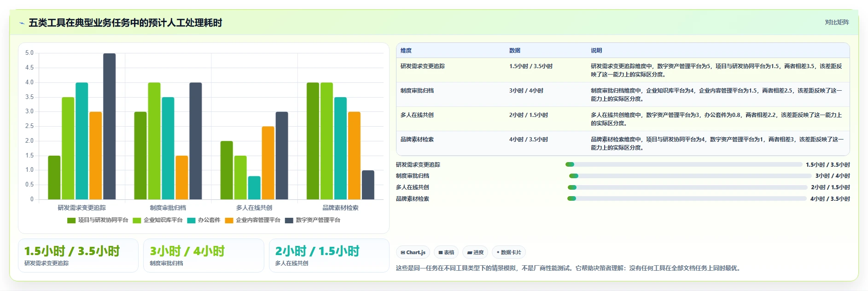Toggle 数字资产管理平台 legend swatch
Screen dimensions: 868x291
[289, 220]
